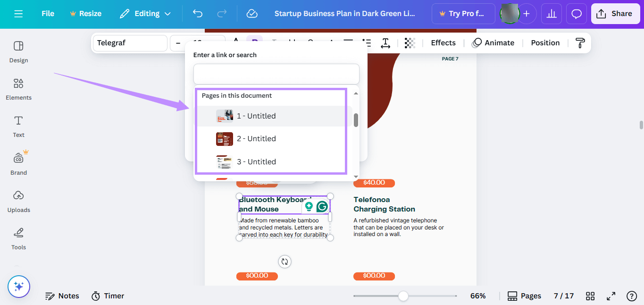Open the Telegraf font dropdown
This screenshot has height=305, width=644.
tap(130, 42)
